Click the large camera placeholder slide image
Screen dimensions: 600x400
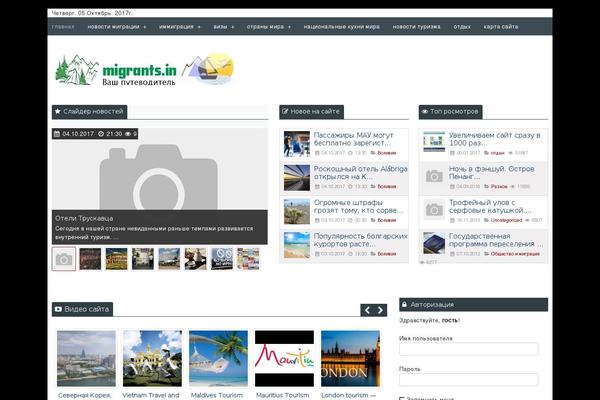(x=158, y=176)
